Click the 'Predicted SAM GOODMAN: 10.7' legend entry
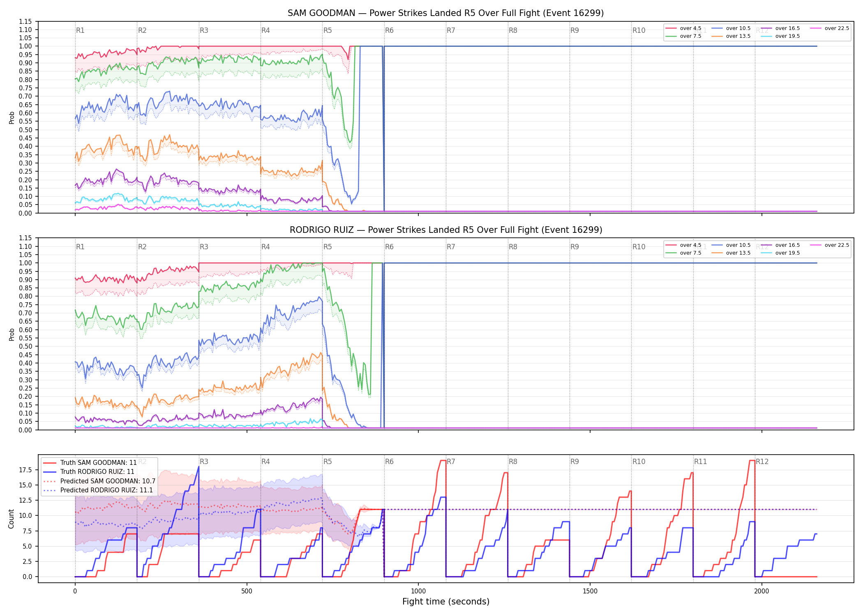The image size is (863, 616). point(99,481)
